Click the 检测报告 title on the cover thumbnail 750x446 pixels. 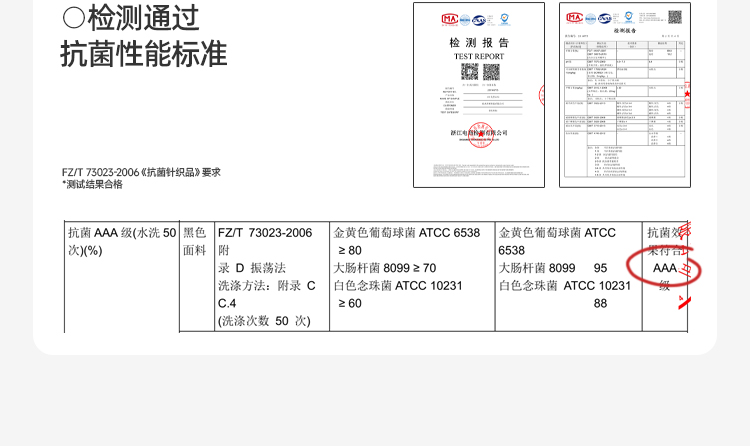point(479,43)
